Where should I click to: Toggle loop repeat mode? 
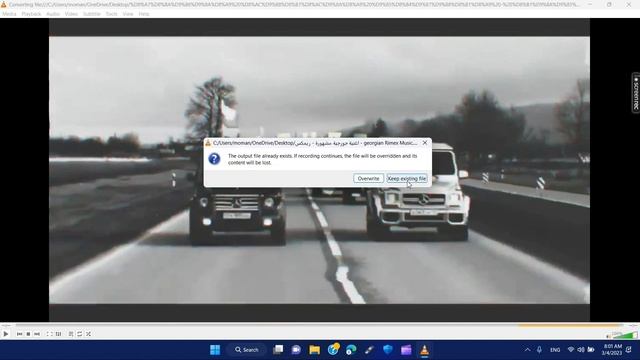coord(80,334)
